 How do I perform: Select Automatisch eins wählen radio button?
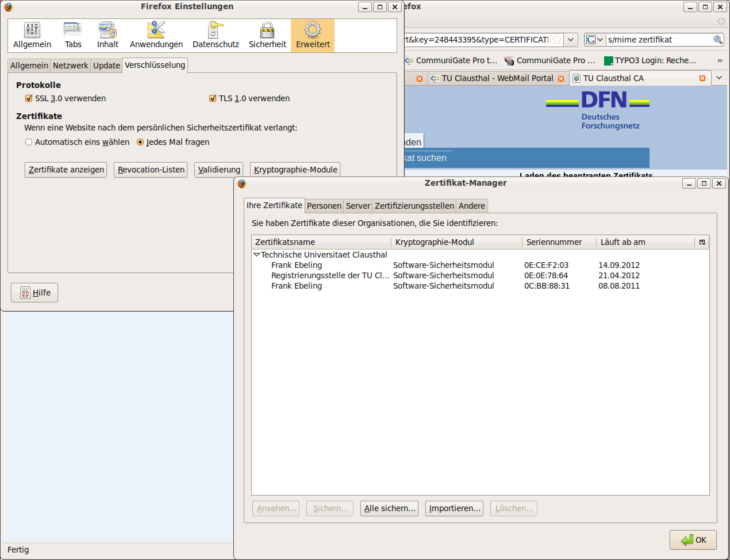(x=29, y=142)
